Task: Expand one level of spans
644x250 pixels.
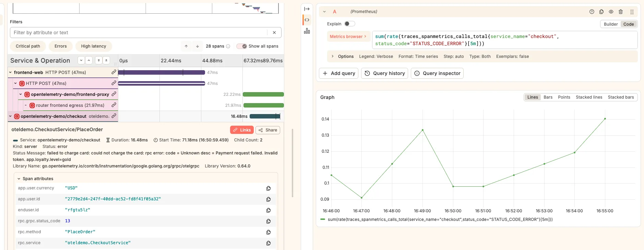Action: click(x=81, y=60)
